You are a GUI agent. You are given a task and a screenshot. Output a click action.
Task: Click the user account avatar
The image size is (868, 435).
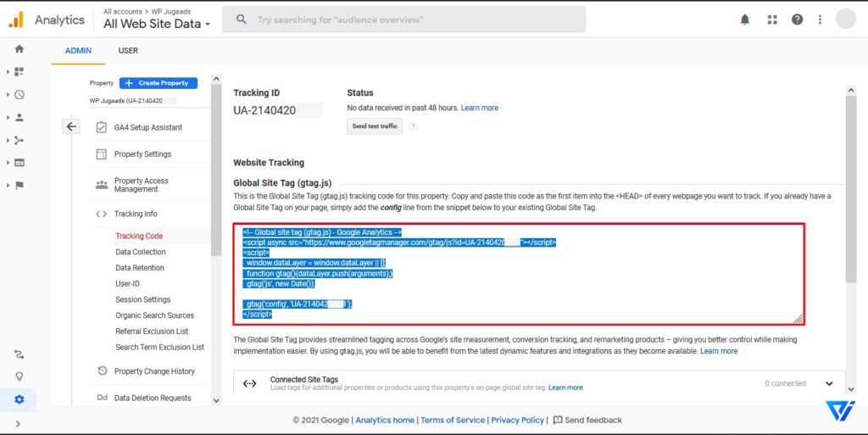846,20
